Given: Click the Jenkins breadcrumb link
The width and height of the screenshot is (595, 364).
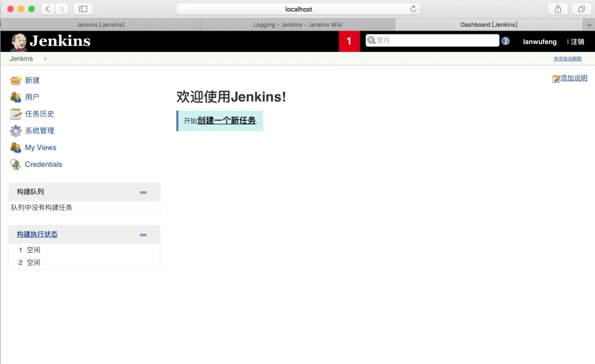Looking at the screenshot, I should [x=21, y=59].
